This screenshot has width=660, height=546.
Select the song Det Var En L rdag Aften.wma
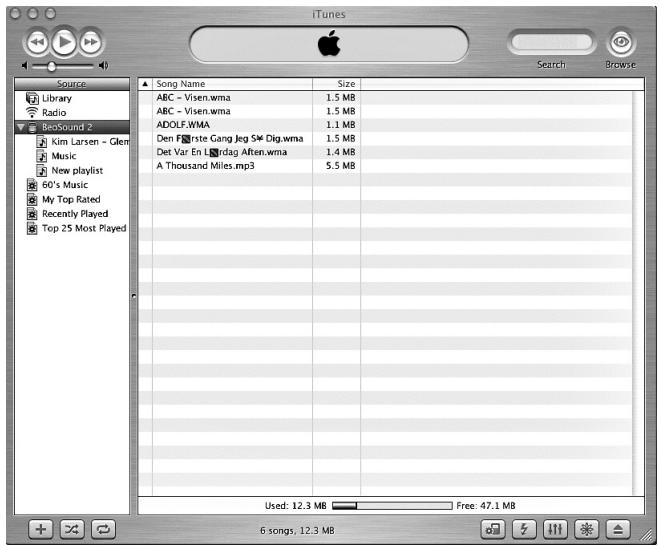(222, 152)
